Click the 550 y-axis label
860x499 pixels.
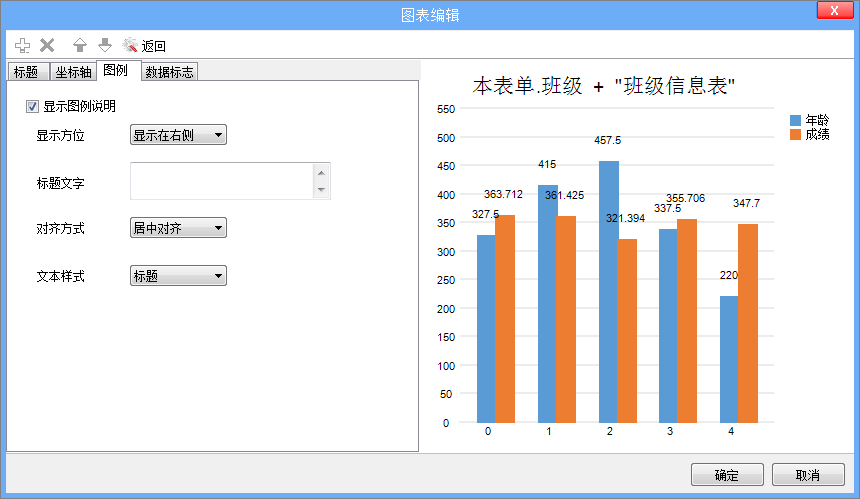(x=446, y=109)
